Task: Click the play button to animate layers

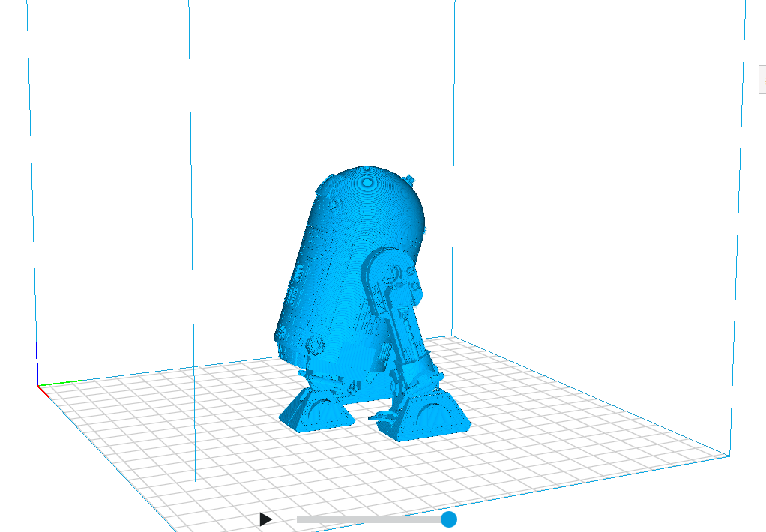Action: (266, 518)
